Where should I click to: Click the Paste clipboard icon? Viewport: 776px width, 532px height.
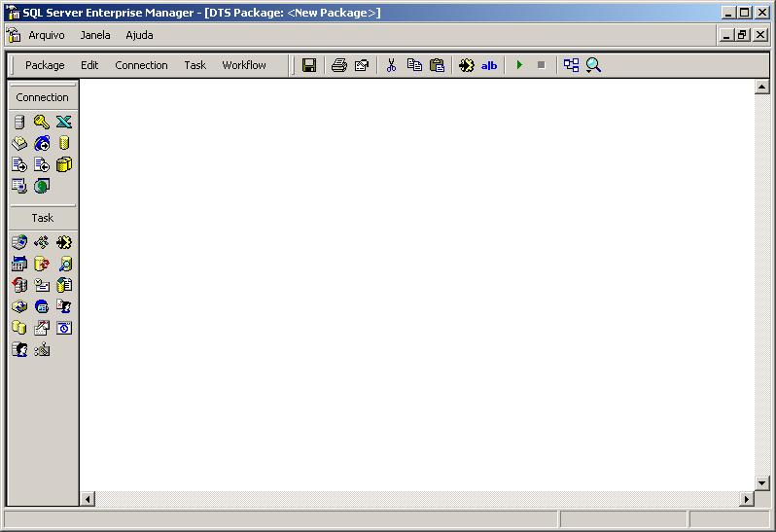click(x=438, y=65)
